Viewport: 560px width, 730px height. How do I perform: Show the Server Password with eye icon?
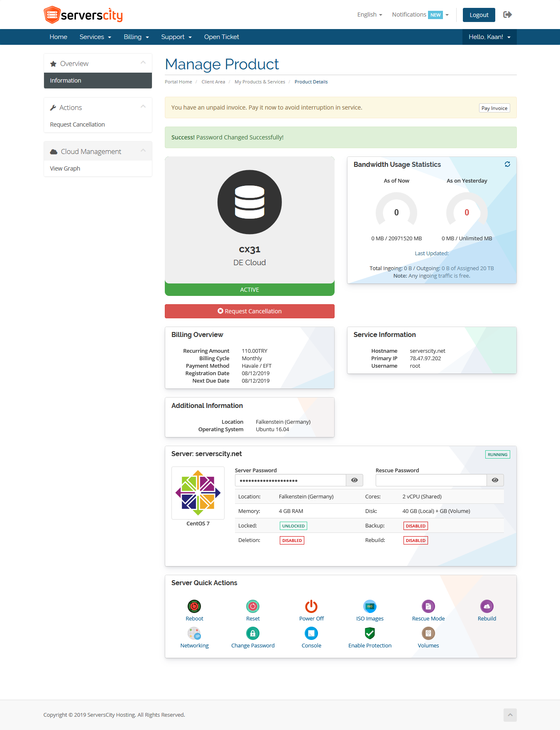point(355,480)
